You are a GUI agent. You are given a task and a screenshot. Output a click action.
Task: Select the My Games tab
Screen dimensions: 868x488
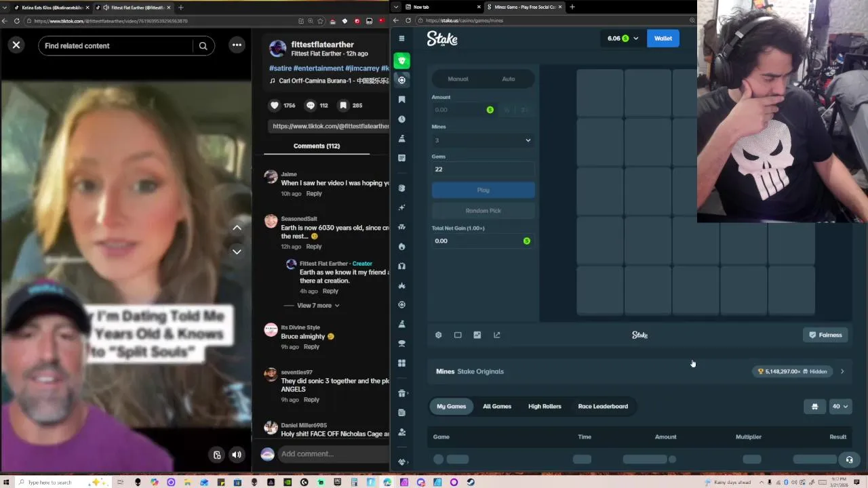[451, 406]
